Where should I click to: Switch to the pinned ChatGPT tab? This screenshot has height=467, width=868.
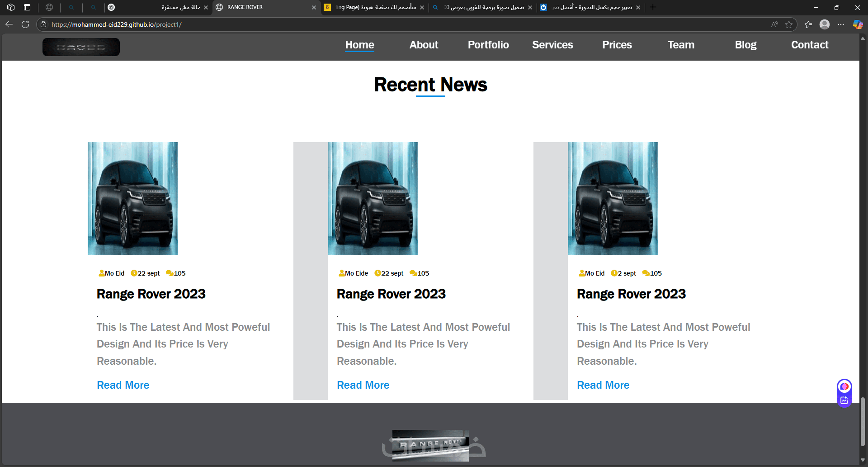111,7
